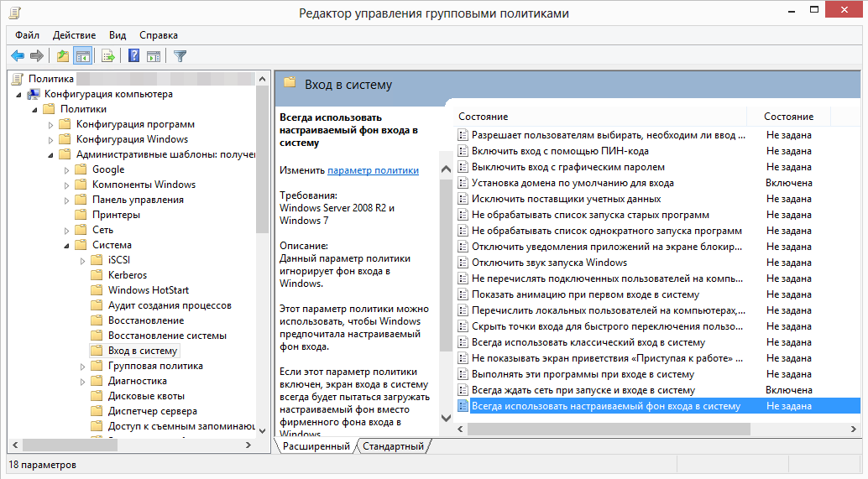Click the computer icon of "Конфигурация компьютера"
Viewport: 868px width, 479px height.
(34, 94)
